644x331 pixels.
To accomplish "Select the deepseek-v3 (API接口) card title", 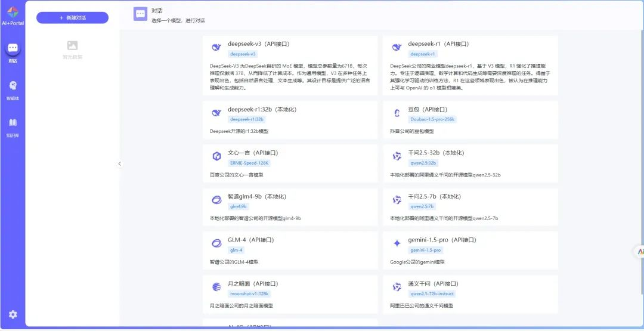I will click(x=259, y=44).
